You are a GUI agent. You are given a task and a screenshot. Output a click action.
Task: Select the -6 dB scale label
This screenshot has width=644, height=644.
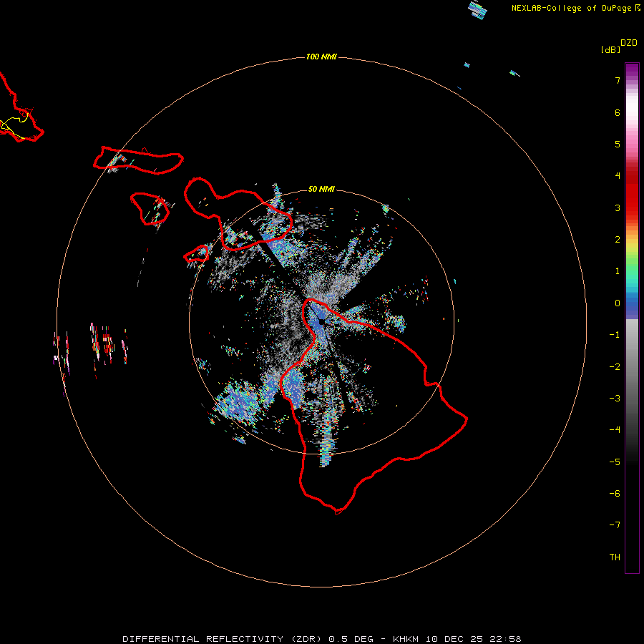(615, 494)
